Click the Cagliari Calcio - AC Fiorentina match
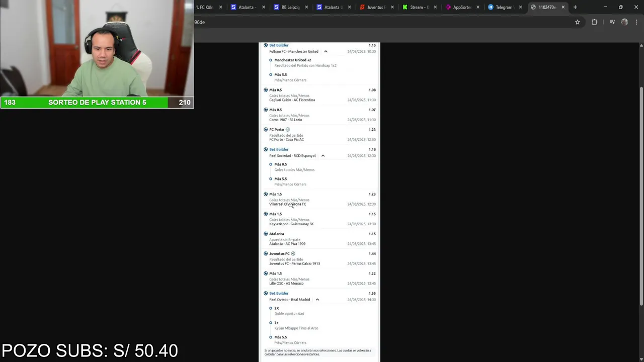 [x=292, y=100]
